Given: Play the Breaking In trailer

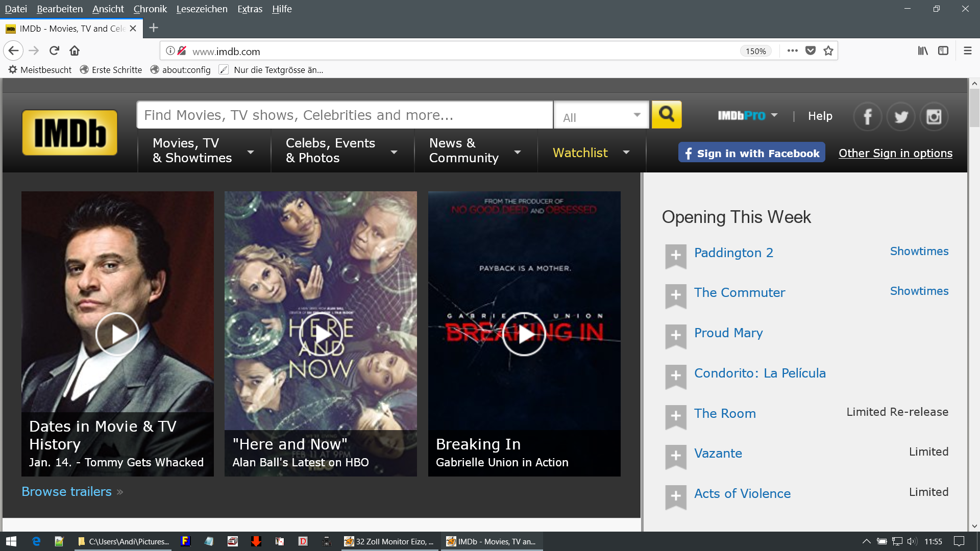Looking at the screenshot, I should (524, 334).
